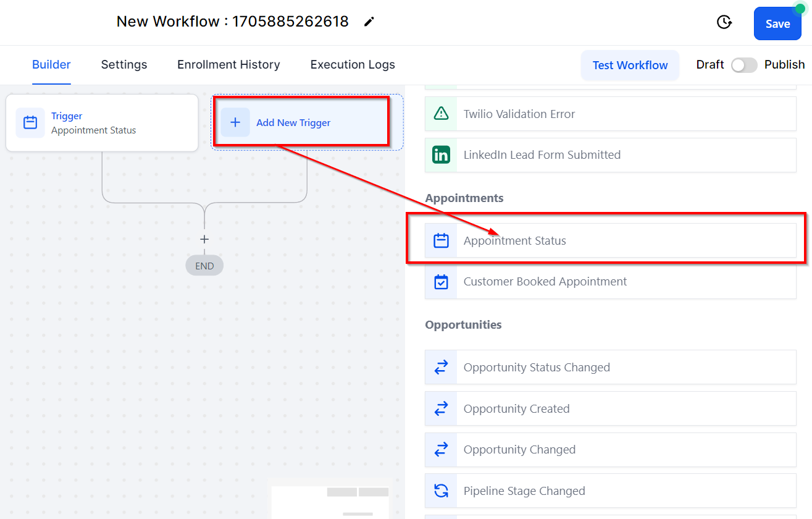Click the calendar icon on Trigger card

pyautogui.click(x=30, y=122)
